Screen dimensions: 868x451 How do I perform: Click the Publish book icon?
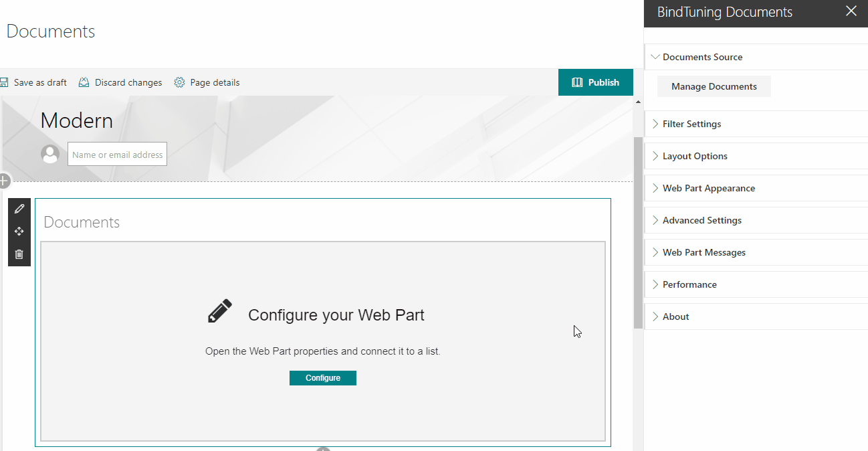pyautogui.click(x=577, y=82)
